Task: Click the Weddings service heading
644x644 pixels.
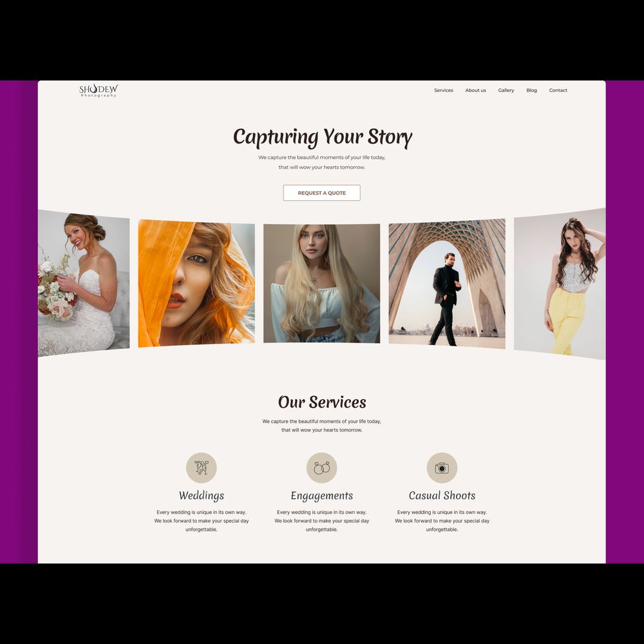Action: click(201, 496)
